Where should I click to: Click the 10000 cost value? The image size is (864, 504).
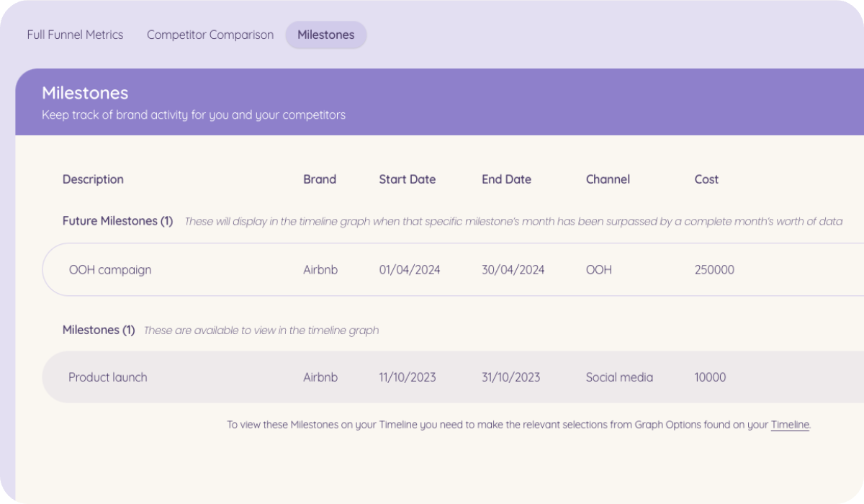(710, 377)
